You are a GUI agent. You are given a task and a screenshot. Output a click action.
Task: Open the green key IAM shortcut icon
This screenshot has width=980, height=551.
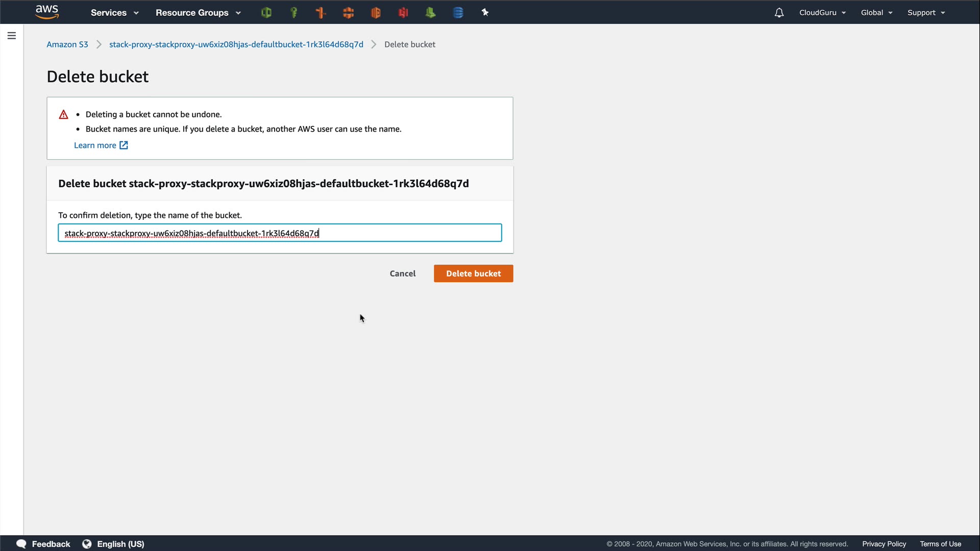[x=293, y=13]
